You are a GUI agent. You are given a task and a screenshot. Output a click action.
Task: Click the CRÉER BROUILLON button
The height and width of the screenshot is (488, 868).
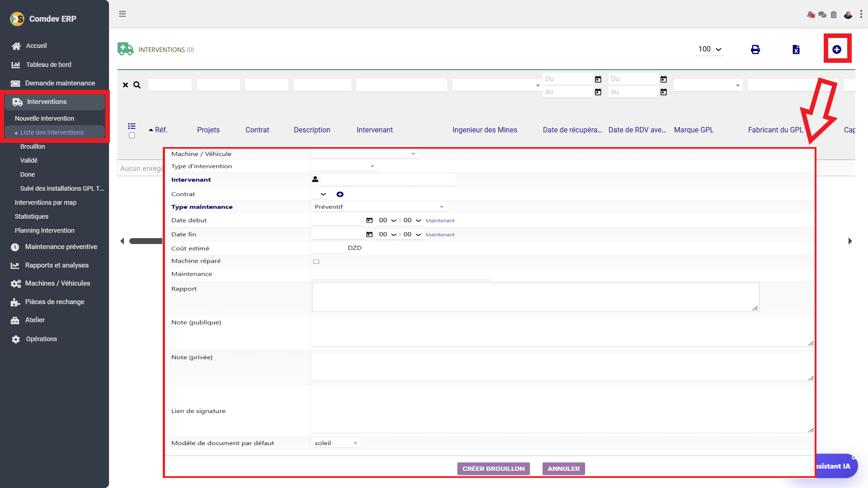tap(493, 469)
